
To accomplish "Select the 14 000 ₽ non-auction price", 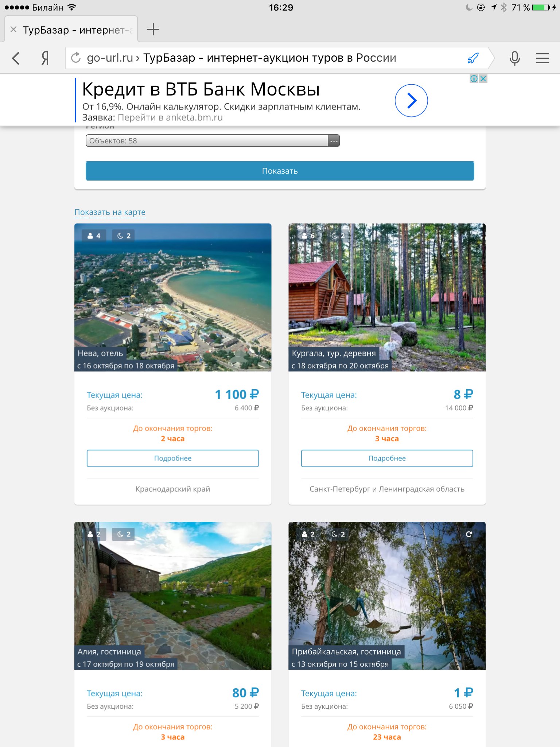I will point(459,408).
